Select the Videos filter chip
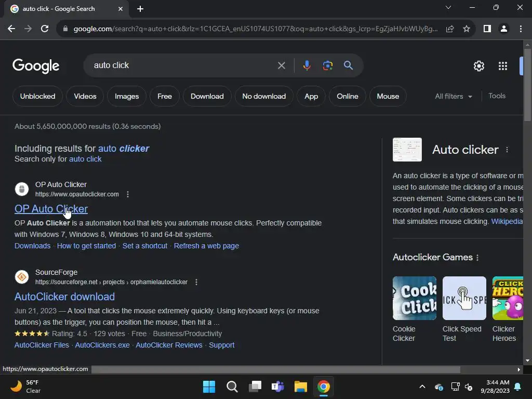Screen dimensions: 532x399 85,96
